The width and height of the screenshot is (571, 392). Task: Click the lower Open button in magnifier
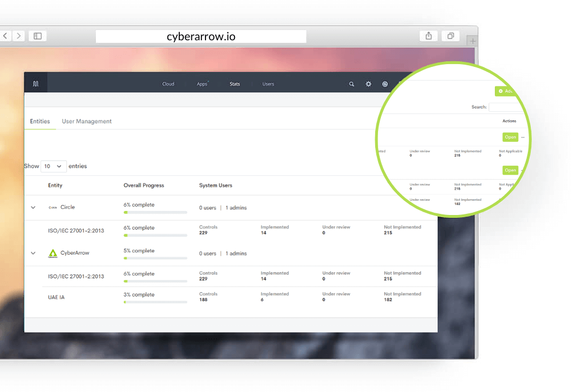[x=510, y=170]
